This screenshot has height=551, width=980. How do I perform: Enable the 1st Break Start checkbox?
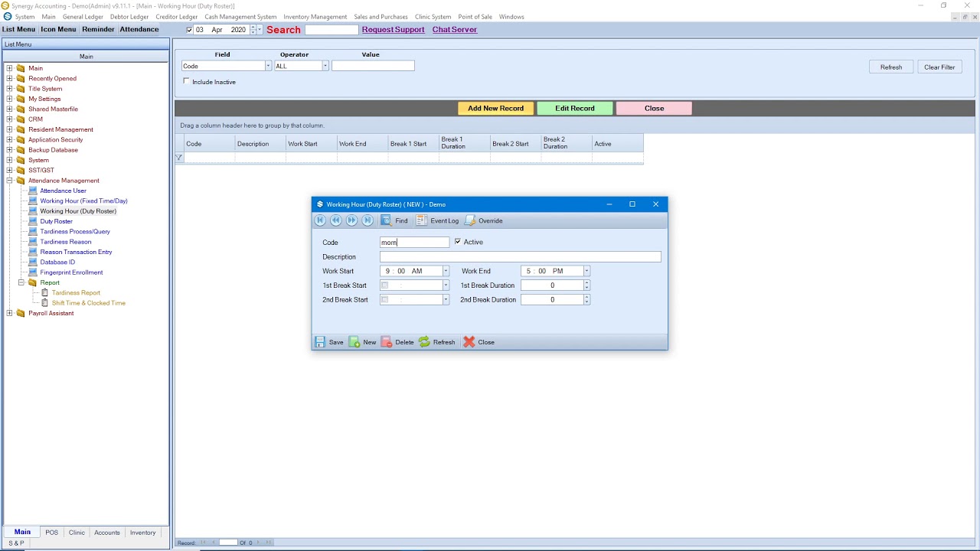(385, 285)
